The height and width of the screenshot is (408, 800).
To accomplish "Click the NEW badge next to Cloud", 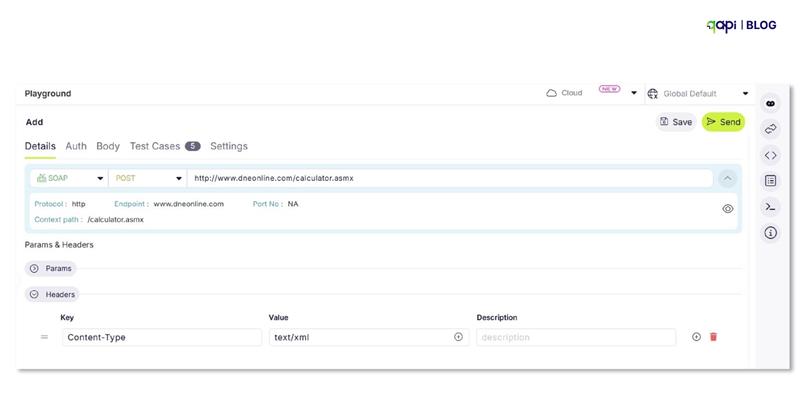I will (x=609, y=89).
